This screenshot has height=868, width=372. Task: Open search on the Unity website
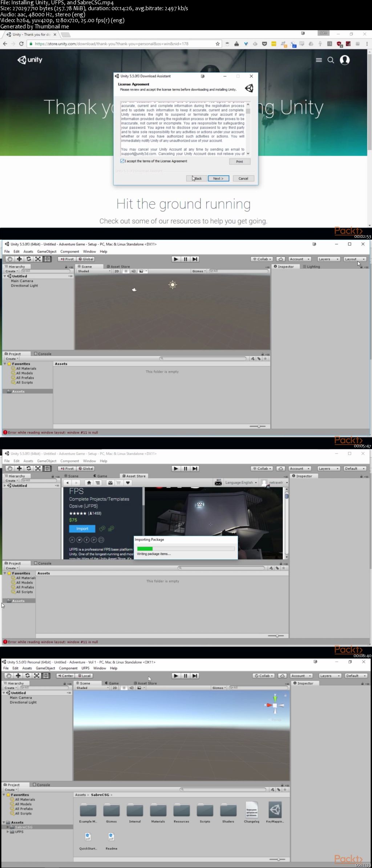pyautogui.click(x=331, y=60)
